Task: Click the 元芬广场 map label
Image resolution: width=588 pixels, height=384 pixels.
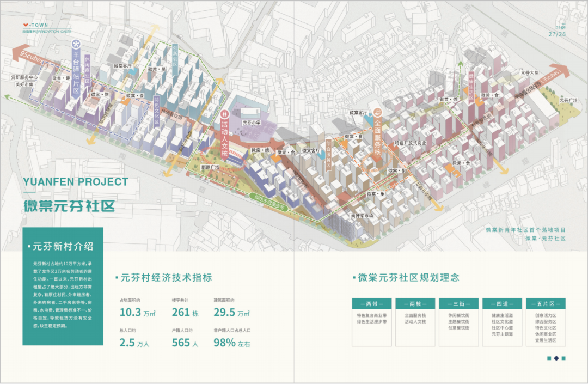Action: click(568, 101)
